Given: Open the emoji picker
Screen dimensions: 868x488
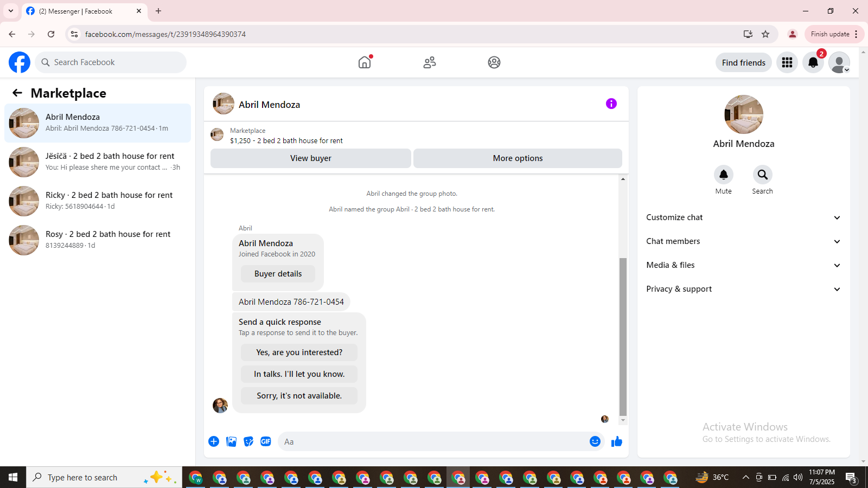Looking at the screenshot, I should (595, 441).
